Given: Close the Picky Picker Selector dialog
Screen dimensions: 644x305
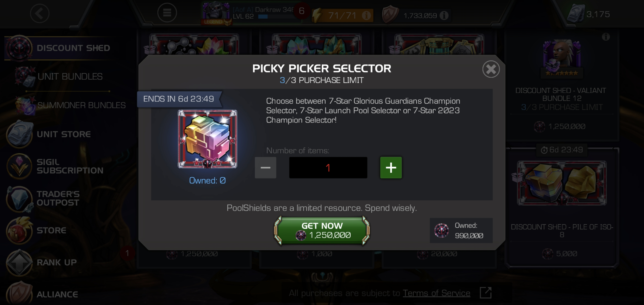Looking at the screenshot, I should 491,69.
